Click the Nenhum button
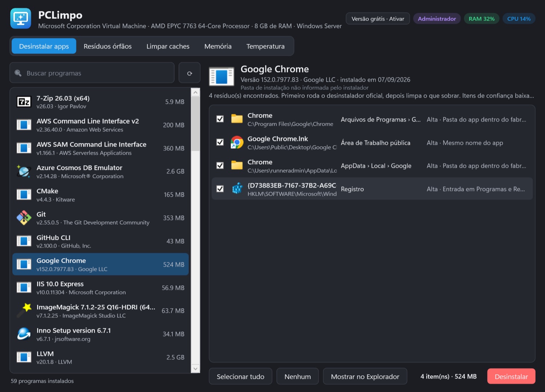545x392 pixels. tap(298, 376)
